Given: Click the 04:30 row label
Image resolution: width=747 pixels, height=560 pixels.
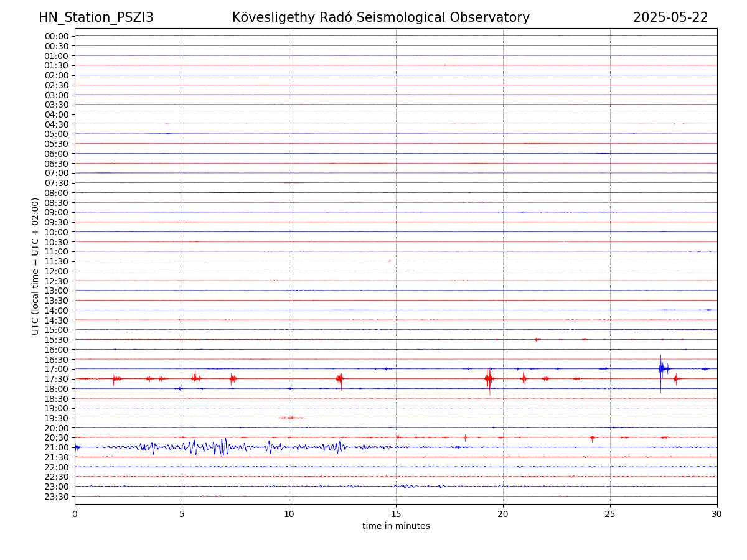Looking at the screenshot, I should (x=57, y=124).
